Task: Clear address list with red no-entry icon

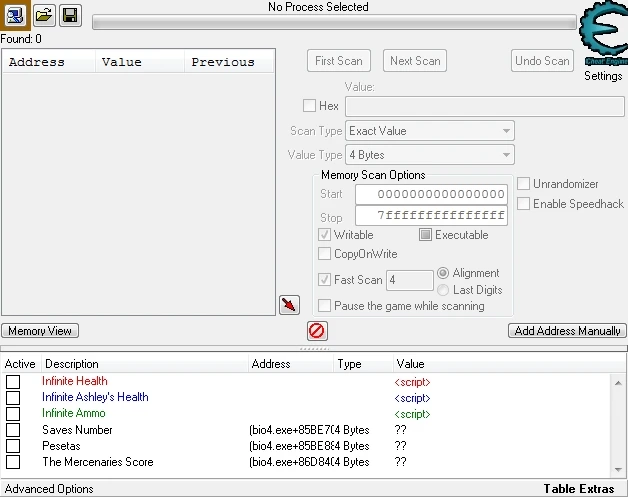Action: (x=317, y=331)
